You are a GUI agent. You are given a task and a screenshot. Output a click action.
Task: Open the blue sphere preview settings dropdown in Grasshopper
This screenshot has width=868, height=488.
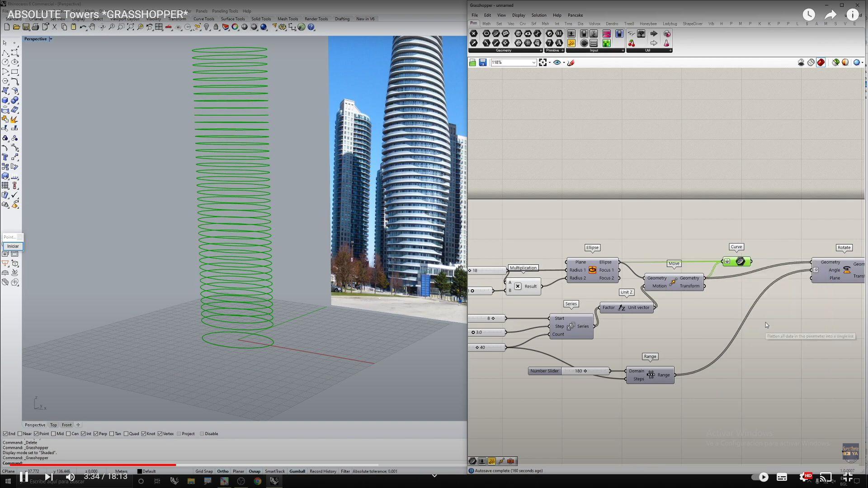pos(863,63)
